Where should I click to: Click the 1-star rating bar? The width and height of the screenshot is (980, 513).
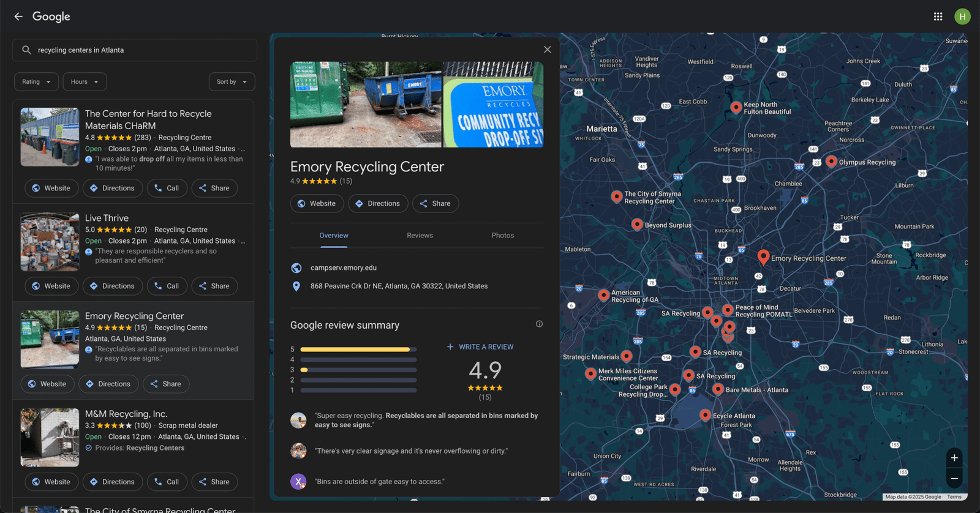pyautogui.click(x=358, y=390)
